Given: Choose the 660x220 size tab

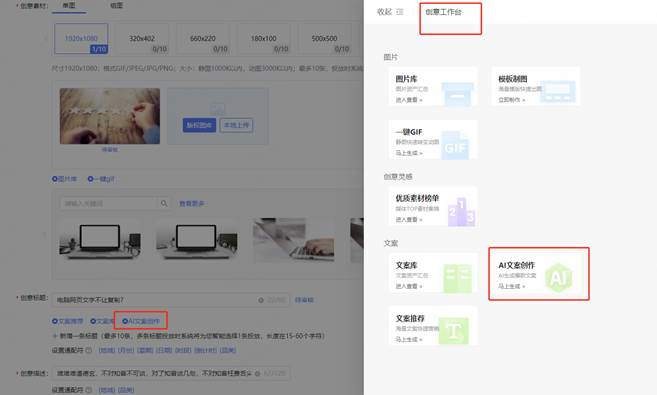Looking at the screenshot, I should coord(203,39).
